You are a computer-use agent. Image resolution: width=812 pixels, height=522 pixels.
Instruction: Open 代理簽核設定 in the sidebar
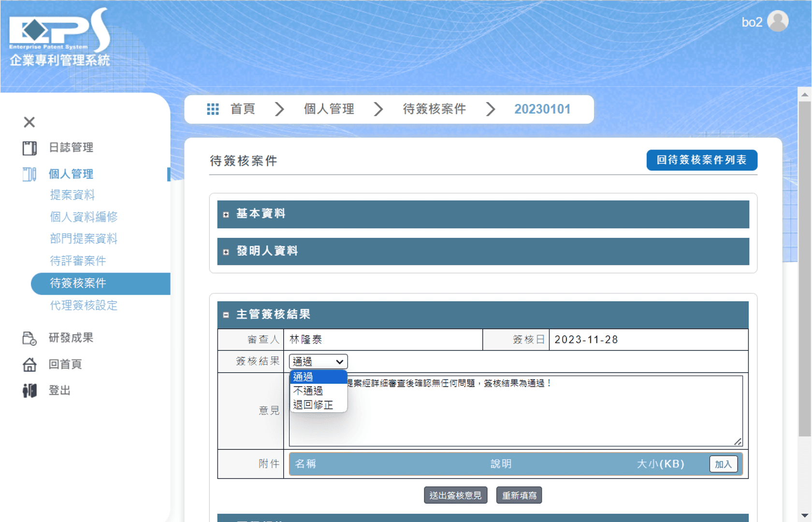click(x=84, y=305)
